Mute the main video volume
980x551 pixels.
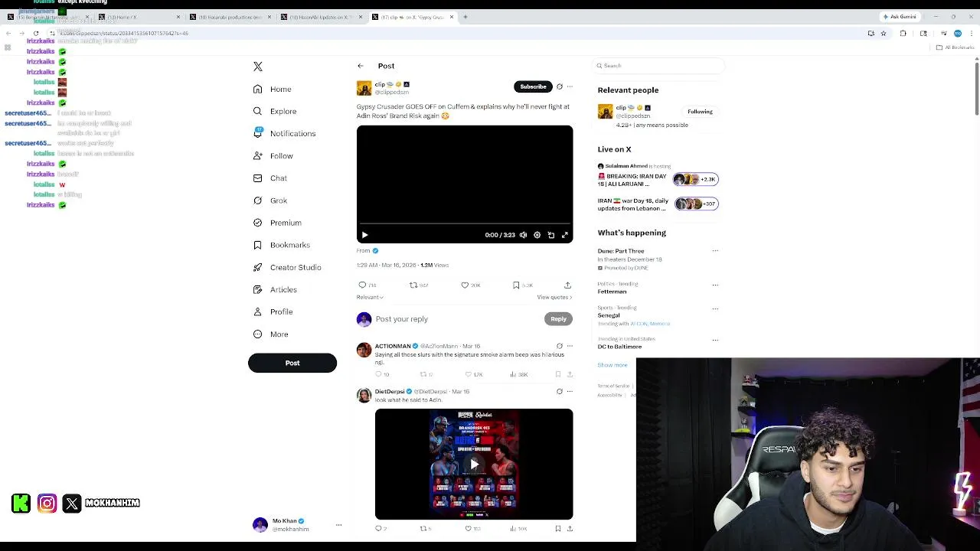pyautogui.click(x=523, y=235)
